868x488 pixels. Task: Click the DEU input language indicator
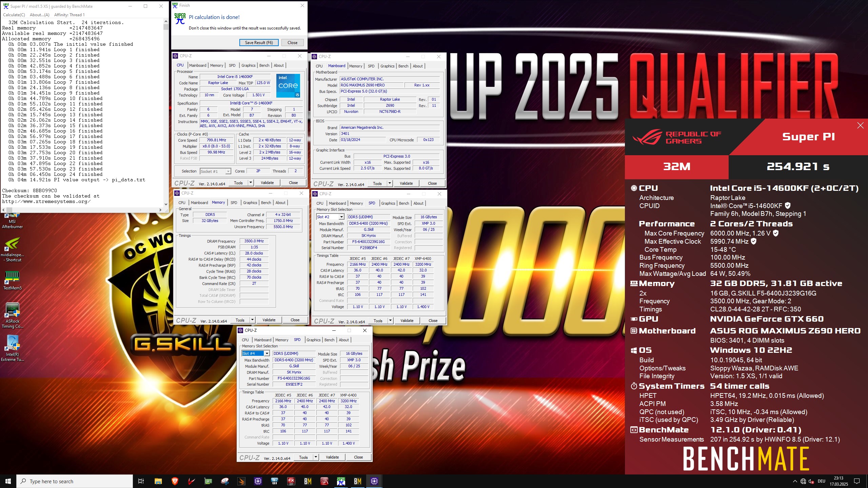[x=822, y=481]
